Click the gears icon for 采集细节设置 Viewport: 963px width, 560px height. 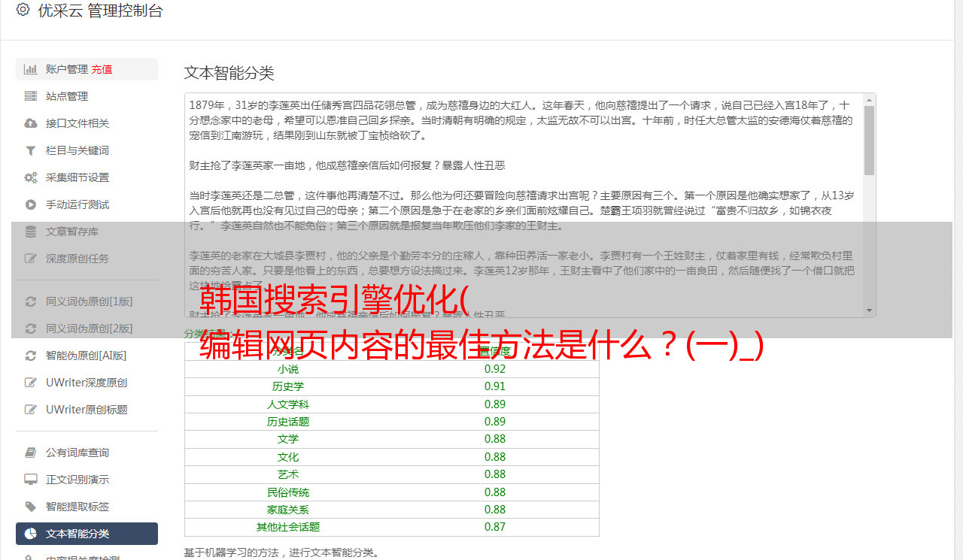pyautogui.click(x=31, y=177)
